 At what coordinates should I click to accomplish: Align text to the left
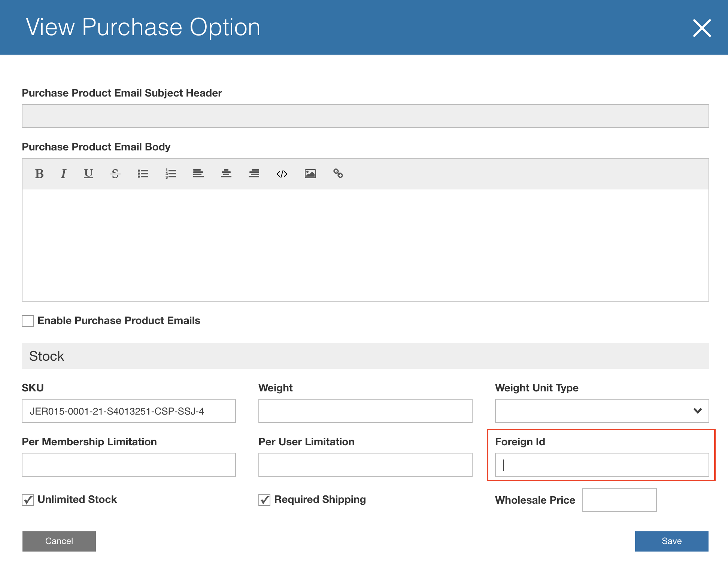(198, 174)
